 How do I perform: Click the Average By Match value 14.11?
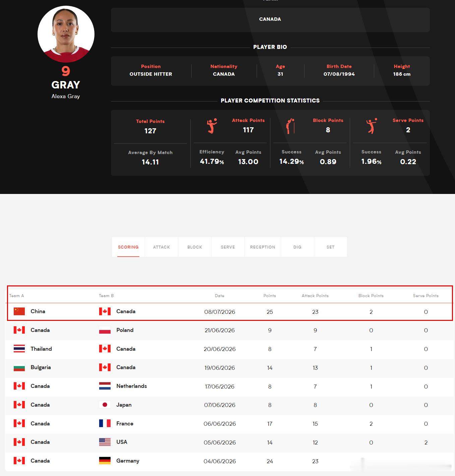click(x=150, y=162)
